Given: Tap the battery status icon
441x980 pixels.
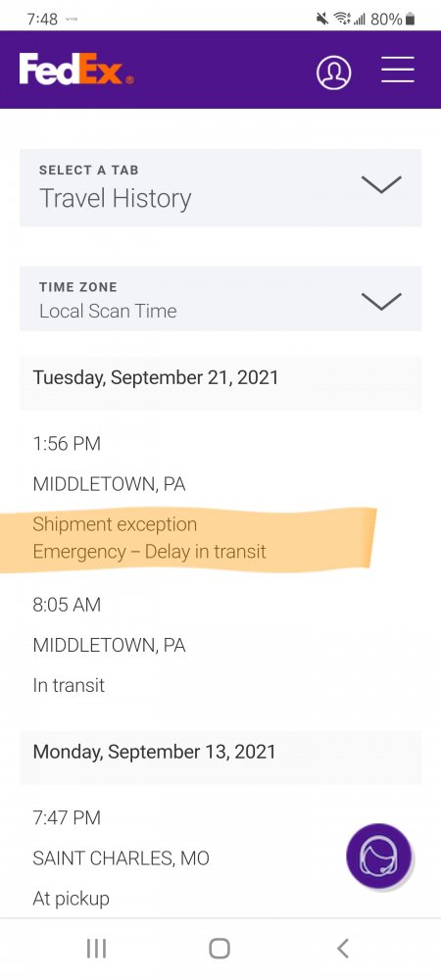Looking at the screenshot, I should pos(410,20).
